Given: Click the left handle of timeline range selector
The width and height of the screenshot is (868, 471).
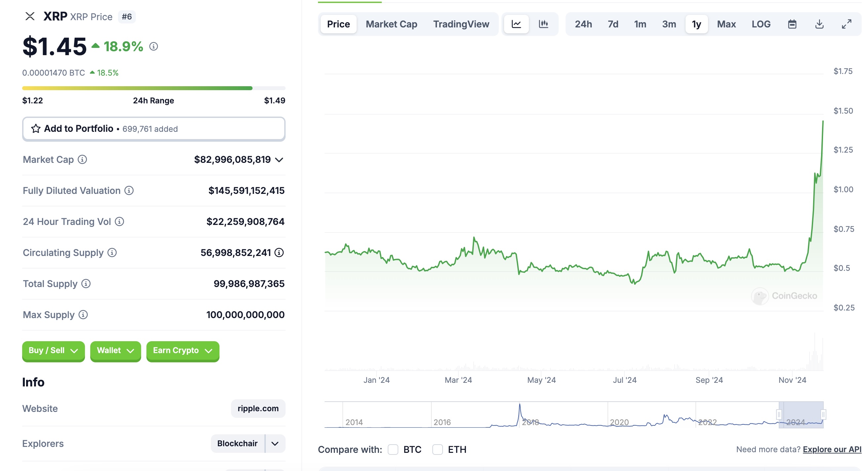Looking at the screenshot, I should [779, 414].
